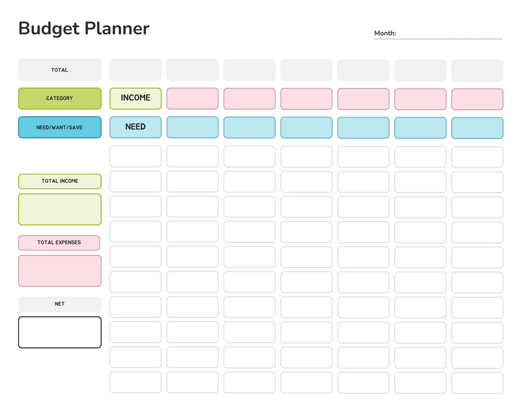Click gray total cell above INCOME
The height and width of the screenshot is (411, 532).
[136, 70]
